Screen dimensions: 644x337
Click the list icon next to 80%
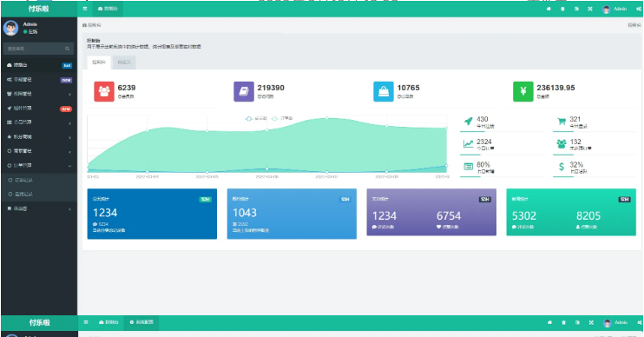point(468,167)
